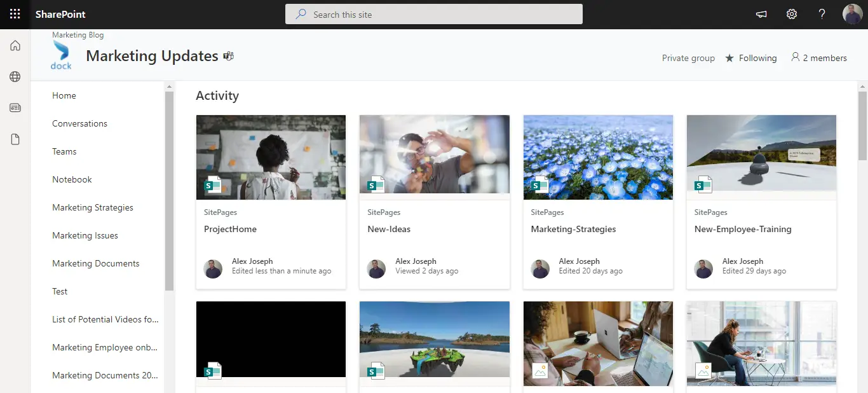868x393 pixels.
Task: Click 'Edited 29 days ago' text
Action: 754,271
